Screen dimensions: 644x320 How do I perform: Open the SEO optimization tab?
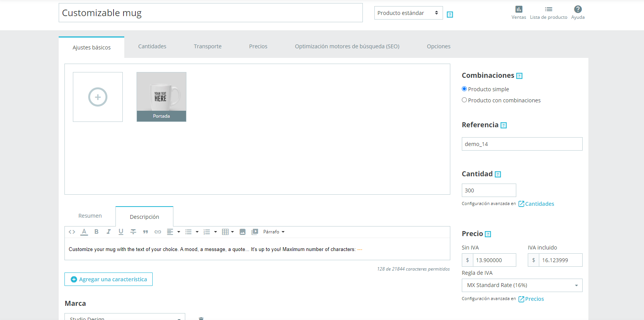tap(347, 46)
